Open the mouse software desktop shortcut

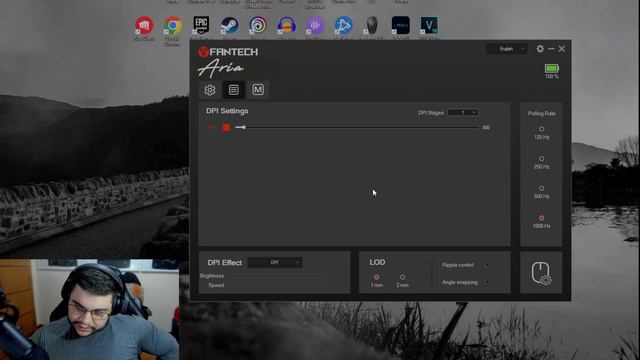tap(372, 25)
